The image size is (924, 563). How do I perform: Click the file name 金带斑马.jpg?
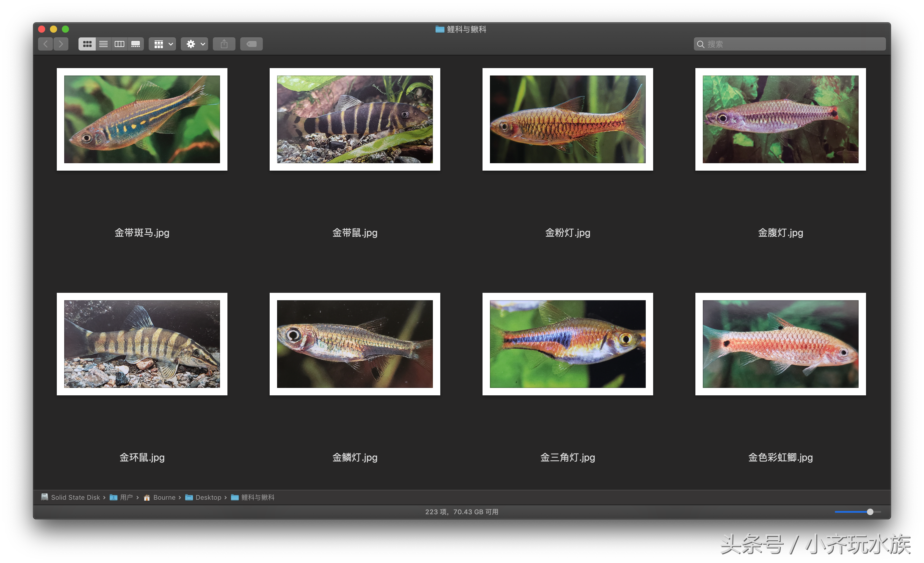point(142,233)
